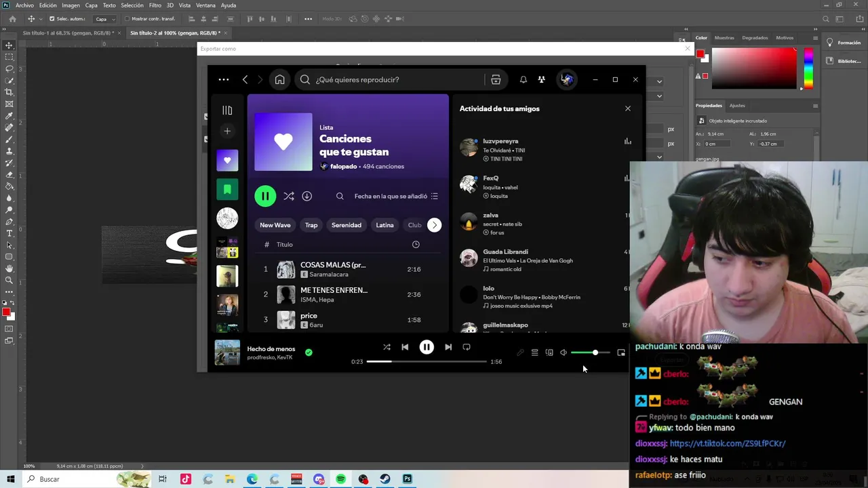Select the Horizontal Type tool
This screenshot has width=868, height=488.
9,233
